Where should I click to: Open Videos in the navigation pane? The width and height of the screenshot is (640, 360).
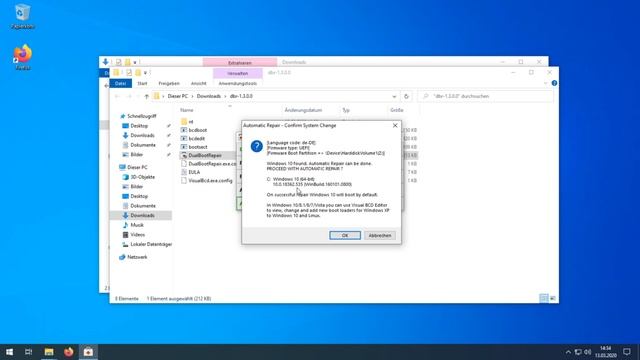(138, 235)
